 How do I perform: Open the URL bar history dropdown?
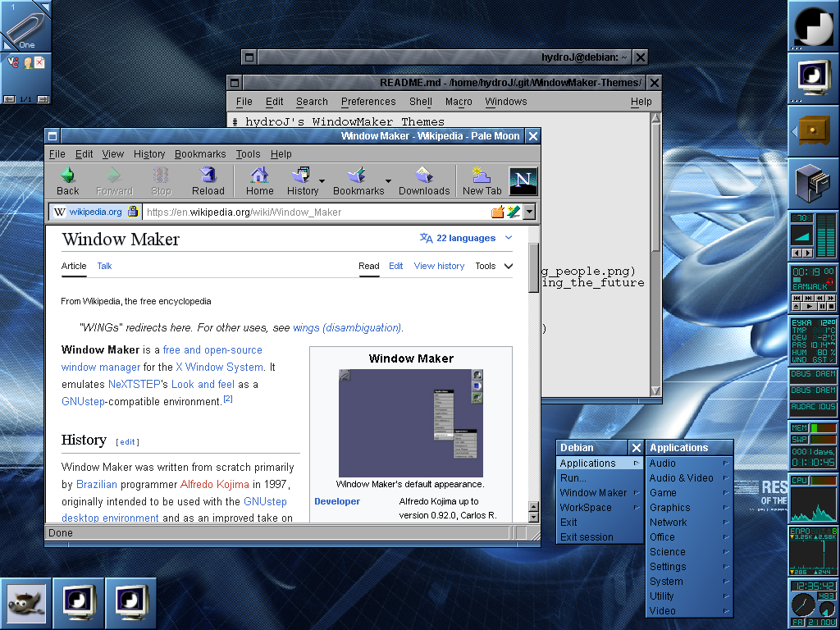click(529, 212)
